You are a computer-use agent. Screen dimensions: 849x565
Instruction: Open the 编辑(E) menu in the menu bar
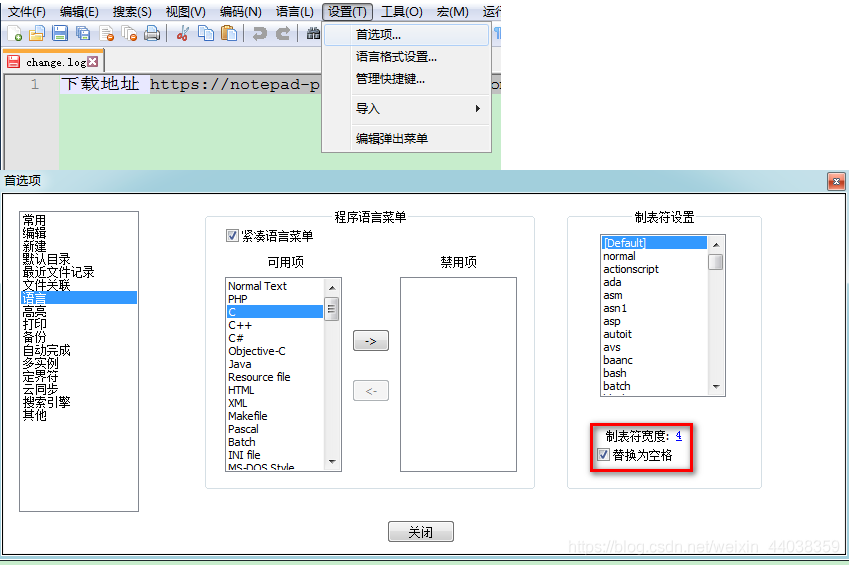click(79, 12)
